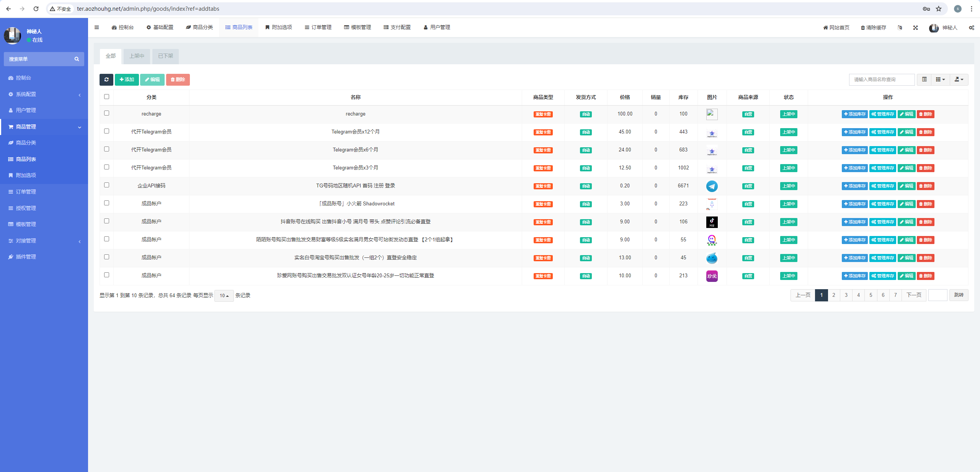Select the Shadowrocket product row checkbox
This screenshot has height=472, width=980.
coord(106,203)
